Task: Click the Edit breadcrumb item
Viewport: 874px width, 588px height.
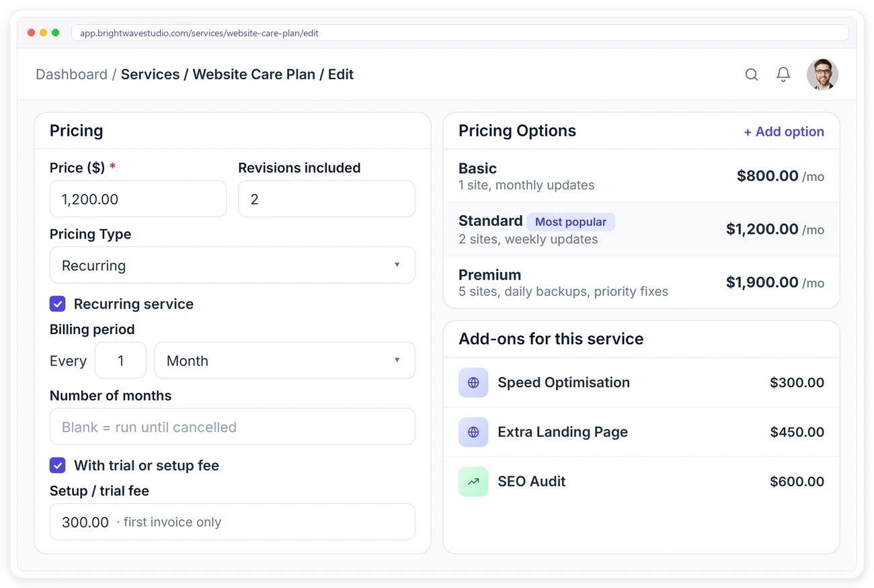Action: point(341,75)
